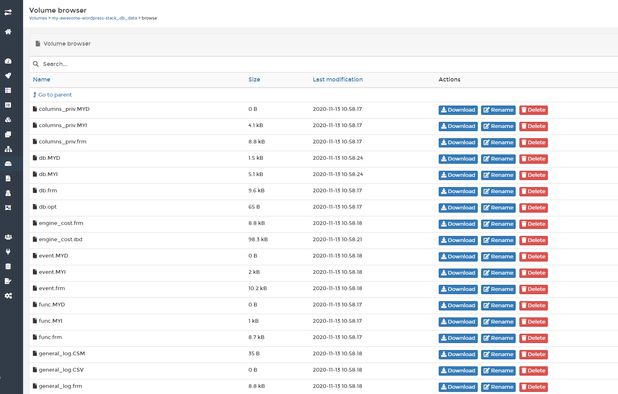
Task: Click the Volume browser panel header icon
Action: [38, 44]
